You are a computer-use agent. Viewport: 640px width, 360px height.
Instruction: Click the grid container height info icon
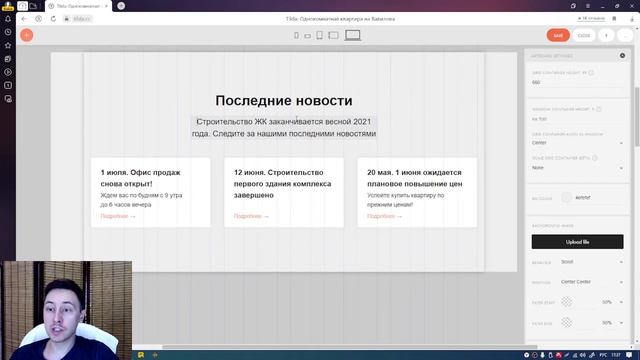[591, 73]
